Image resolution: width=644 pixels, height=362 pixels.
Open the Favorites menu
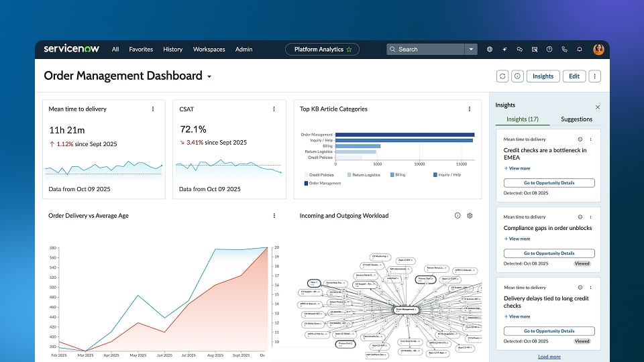141,49
